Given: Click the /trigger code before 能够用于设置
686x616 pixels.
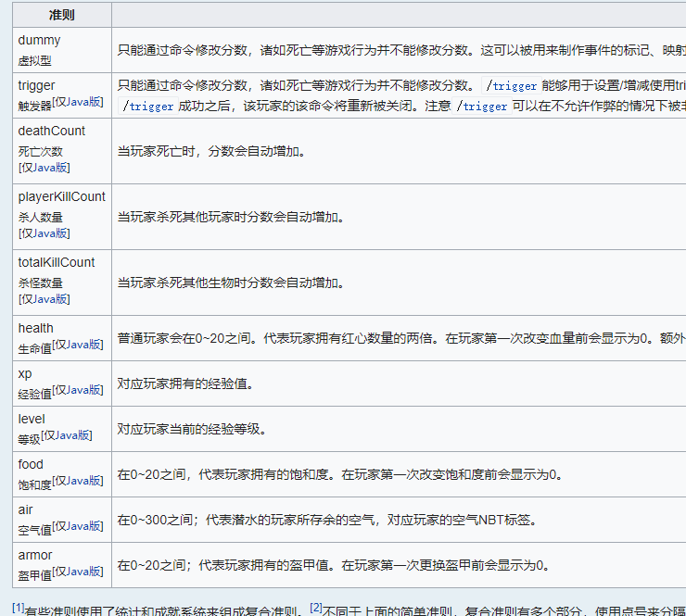Looking at the screenshot, I should [511, 86].
